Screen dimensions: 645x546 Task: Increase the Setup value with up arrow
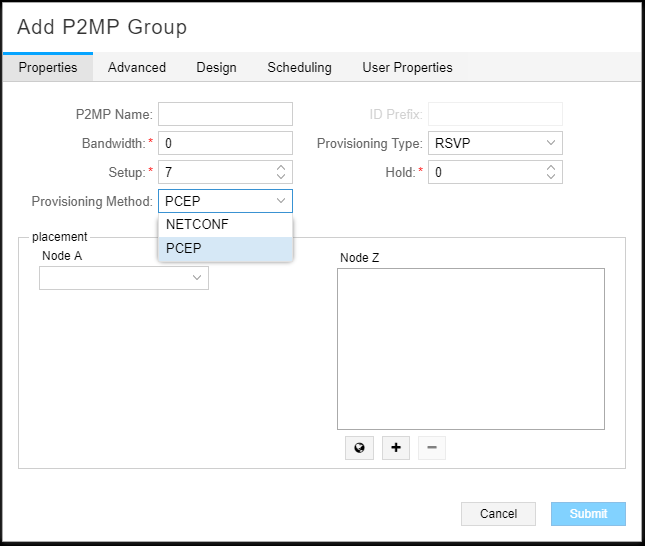pyautogui.click(x=281, y=168)
